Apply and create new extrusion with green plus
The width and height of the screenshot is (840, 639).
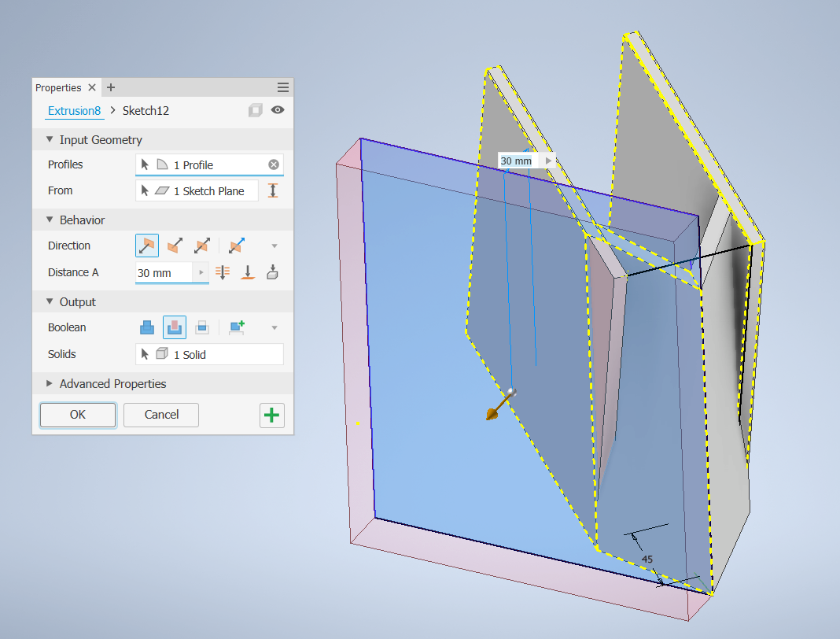(272, 416)
